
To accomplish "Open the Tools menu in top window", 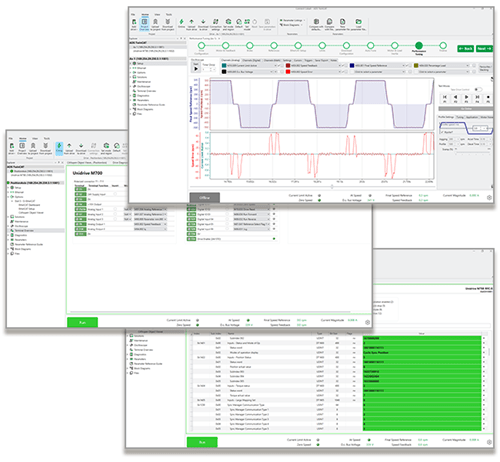I will pos(169,14).
